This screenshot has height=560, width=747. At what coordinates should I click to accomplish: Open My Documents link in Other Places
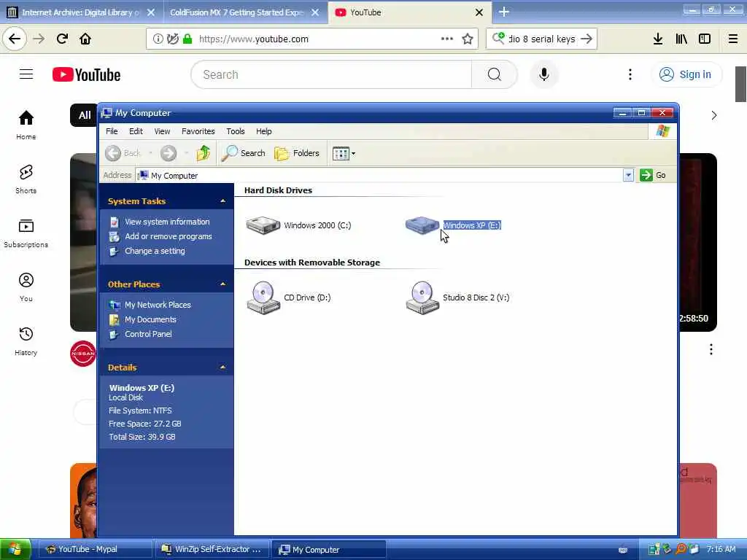pyautogui.click(x=150, y=319)
